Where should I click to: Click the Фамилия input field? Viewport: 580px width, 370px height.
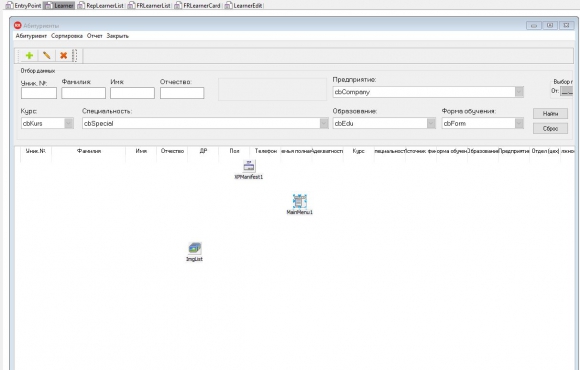click(84, 93)
